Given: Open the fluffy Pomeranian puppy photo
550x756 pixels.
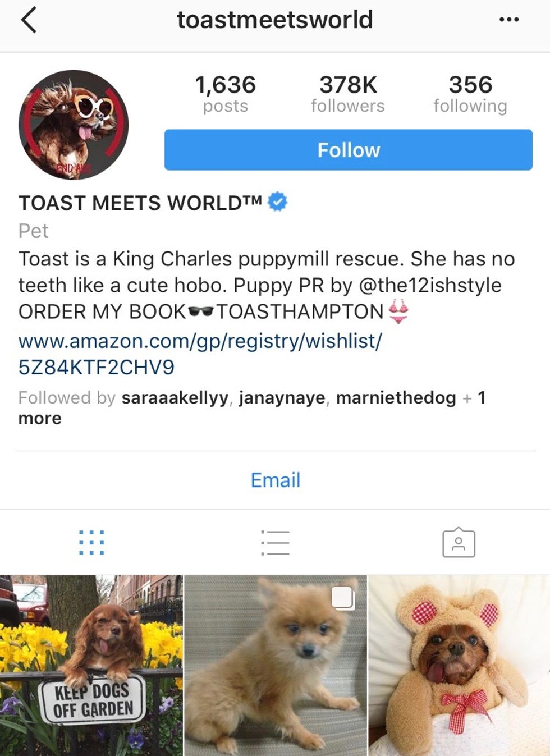Looking at the screenshot, I should click(275, 666).
